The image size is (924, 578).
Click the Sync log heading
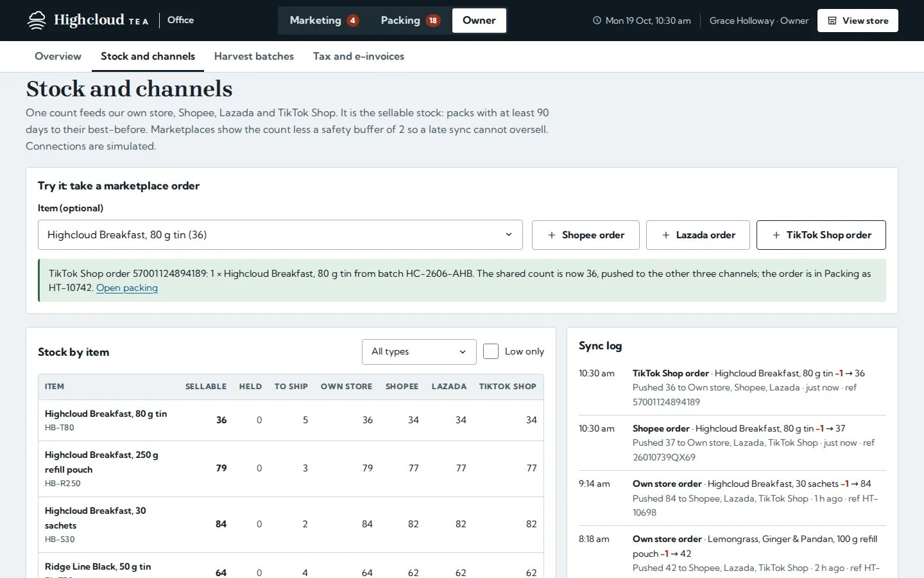(600, 346)
